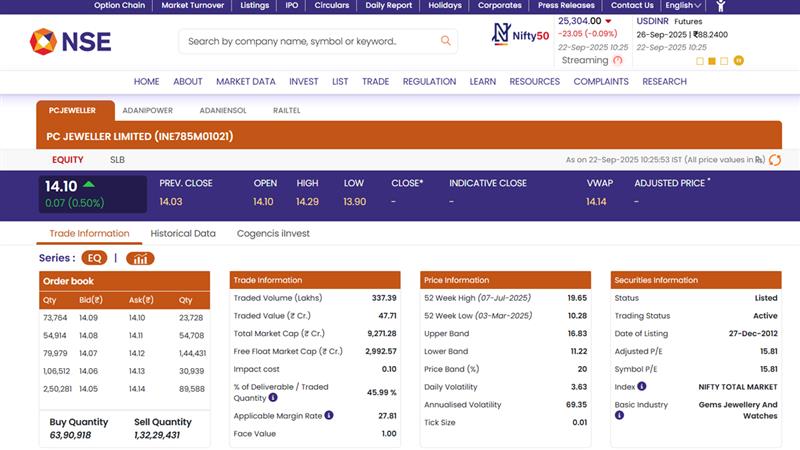Toggle the Streaming indicator button

[x=617, y=61]
